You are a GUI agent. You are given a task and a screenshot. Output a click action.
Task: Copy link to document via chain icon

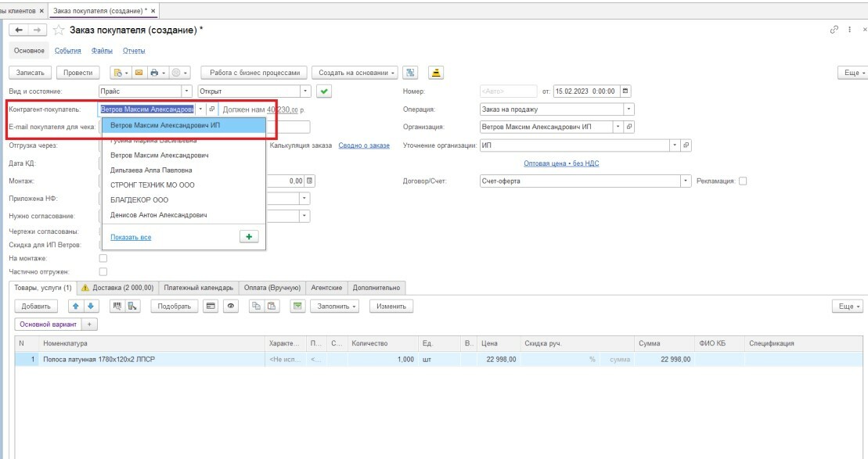[x=834, y=30]
